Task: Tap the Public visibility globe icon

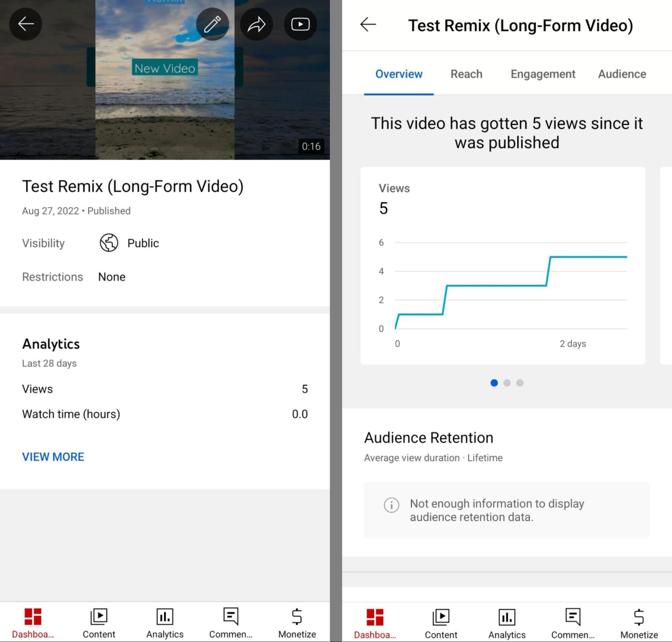Action: (x=108, y=243)
